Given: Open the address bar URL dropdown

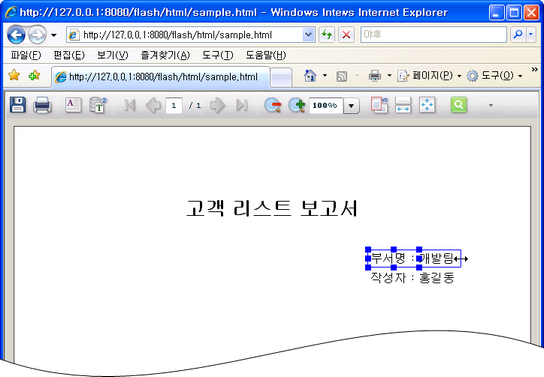Looking at the screenshot, I should (308, 35).
